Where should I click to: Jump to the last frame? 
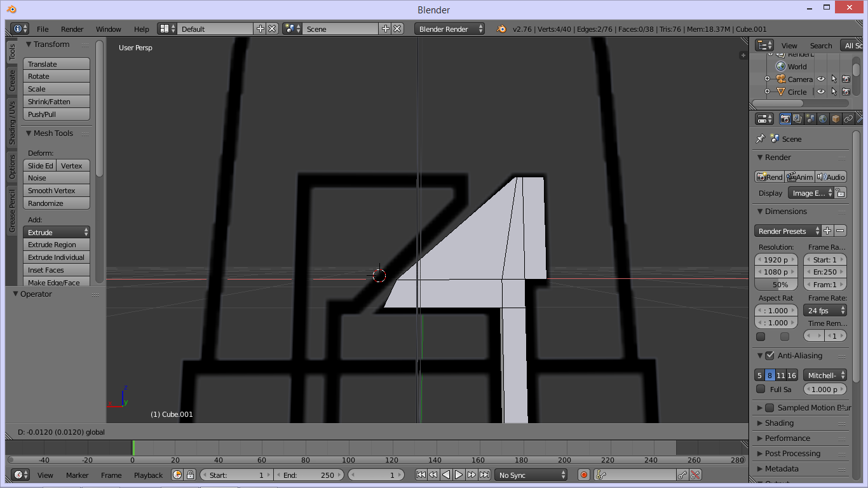(x=484, y=475)
